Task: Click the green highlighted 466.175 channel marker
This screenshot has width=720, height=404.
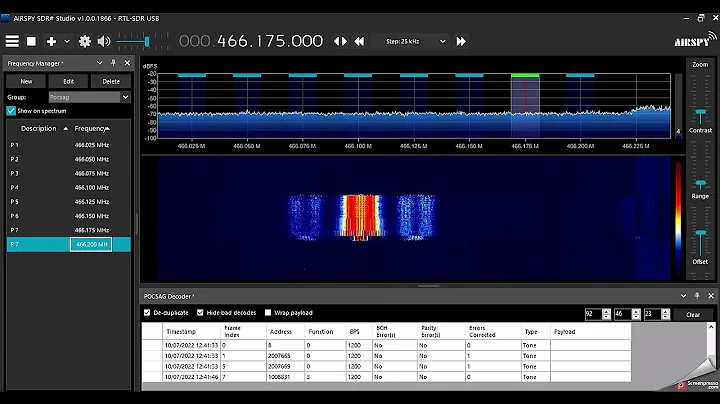Action: pyautogui.click(x=525, y=75)
